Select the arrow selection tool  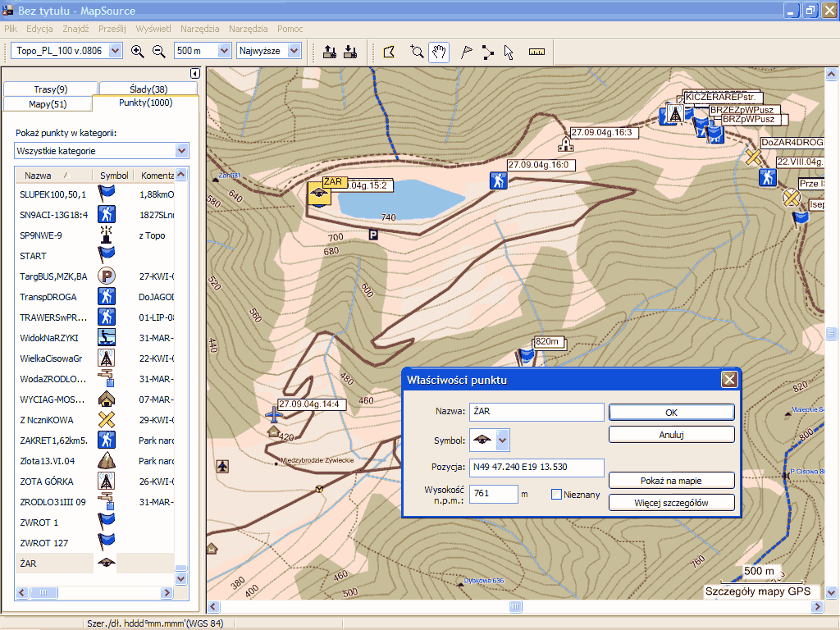pos(509,52)
